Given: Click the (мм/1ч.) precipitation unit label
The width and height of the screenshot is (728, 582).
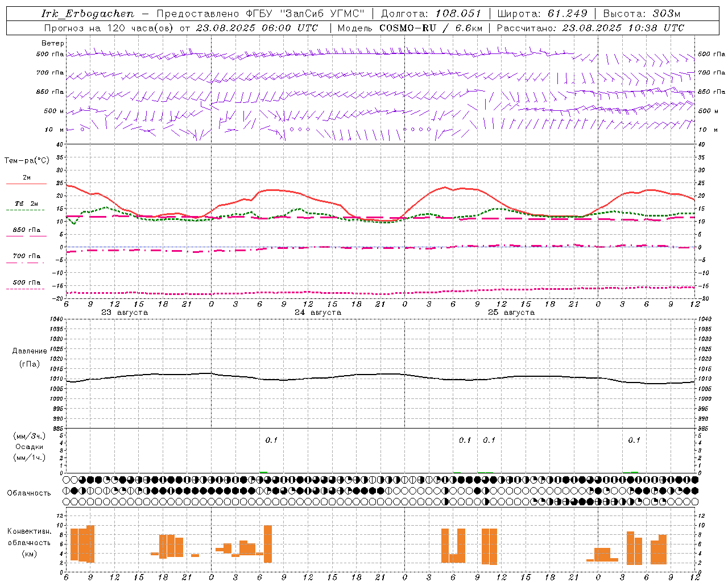Looking at the screenshot, I should coord(30,458).
